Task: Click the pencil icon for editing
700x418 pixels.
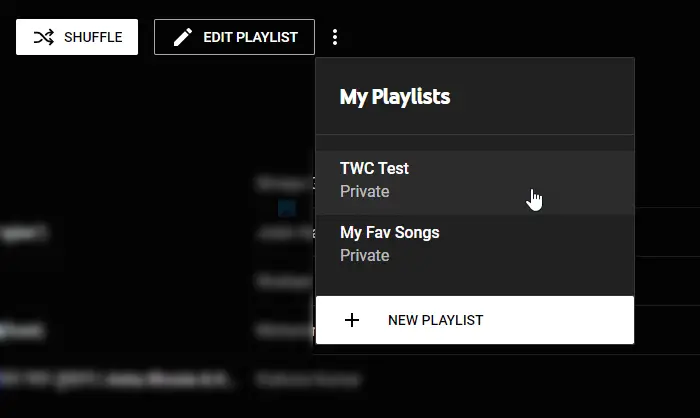Action: pos(182,37)
